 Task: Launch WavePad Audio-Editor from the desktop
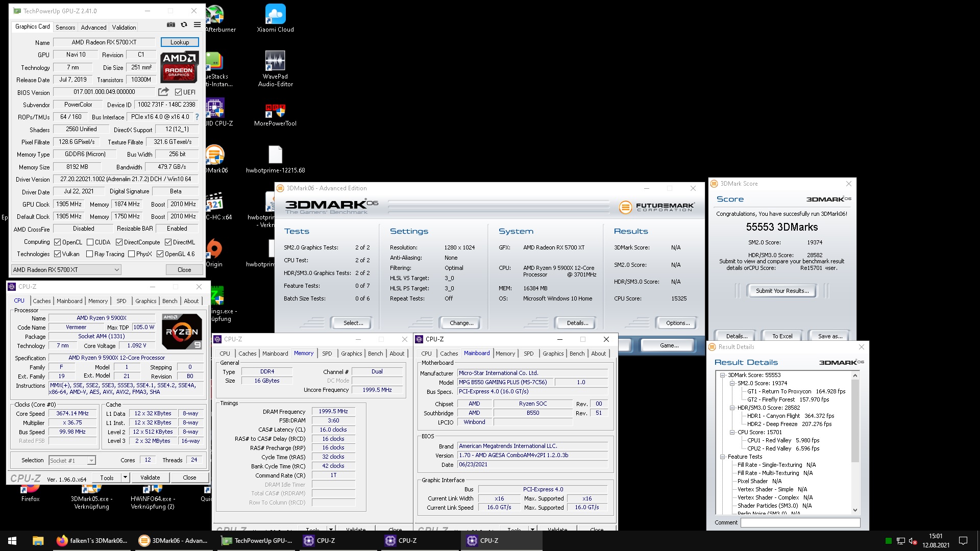[x=275, y=69]
